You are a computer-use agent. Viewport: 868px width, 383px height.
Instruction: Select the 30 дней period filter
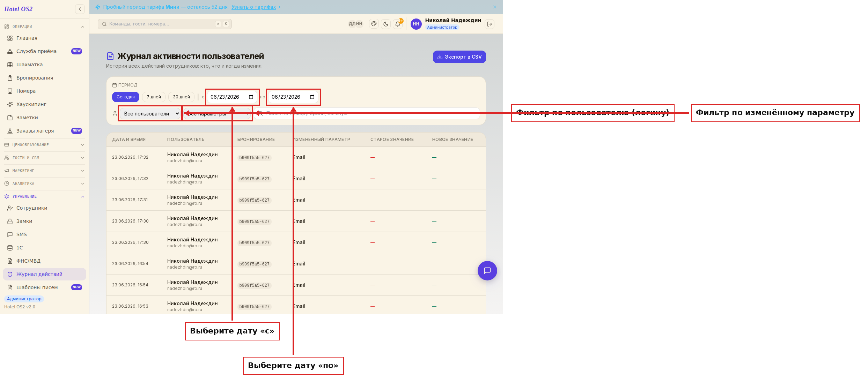coord(181,97)
